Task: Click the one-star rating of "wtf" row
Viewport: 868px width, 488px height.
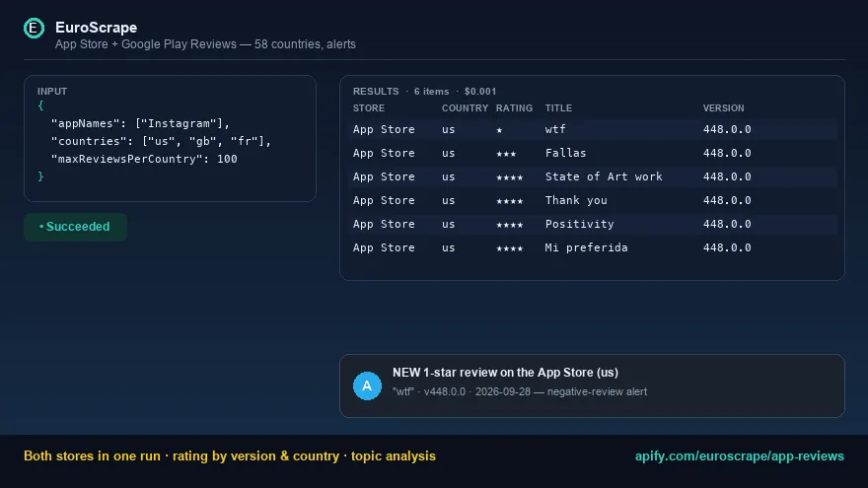Action: [x=499, y=130]
